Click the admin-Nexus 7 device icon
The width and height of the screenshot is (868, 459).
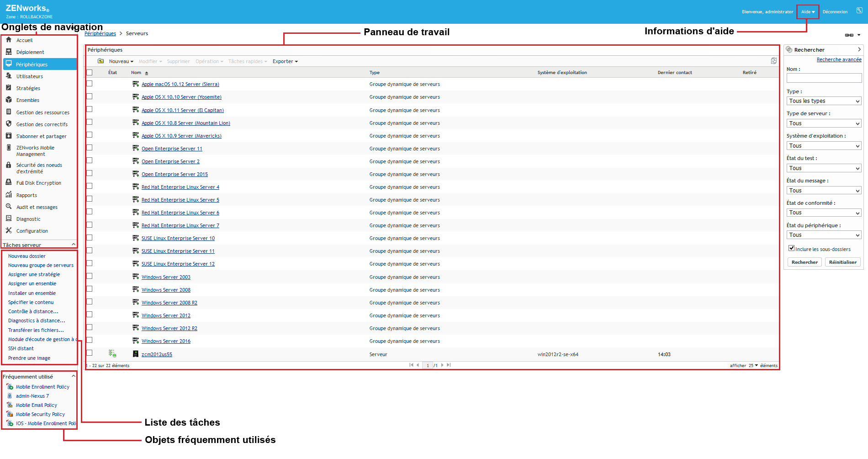tap(10, 396)
